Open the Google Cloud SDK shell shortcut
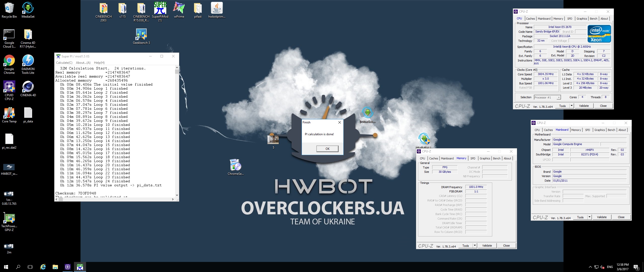 tap(9, 38)
